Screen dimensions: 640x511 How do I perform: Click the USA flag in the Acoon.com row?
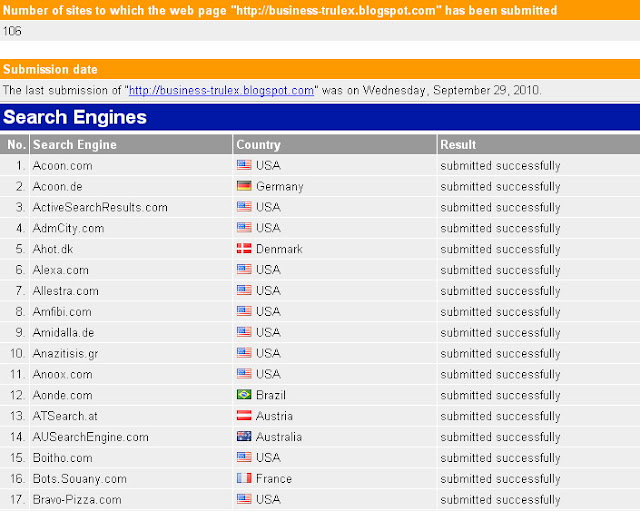coord(244,165)
